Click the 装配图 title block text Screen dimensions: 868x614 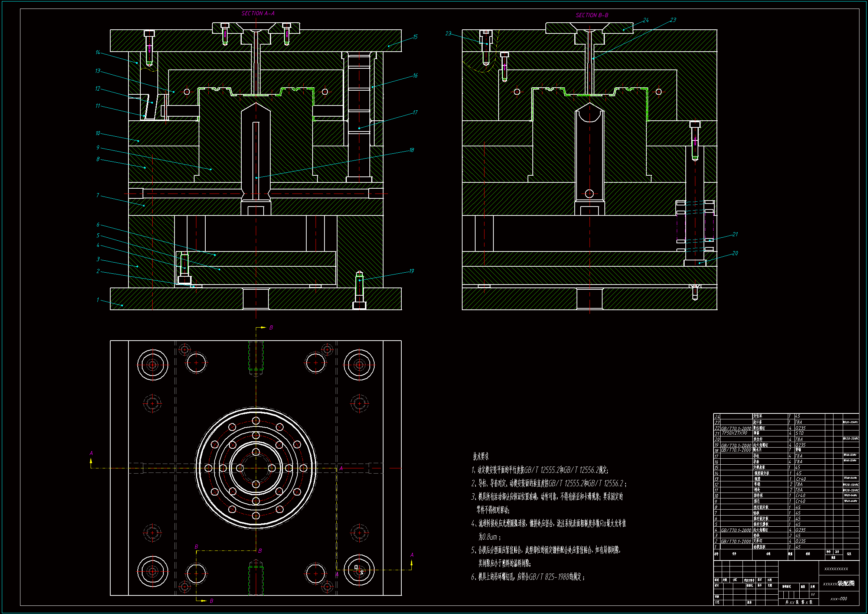846,584
